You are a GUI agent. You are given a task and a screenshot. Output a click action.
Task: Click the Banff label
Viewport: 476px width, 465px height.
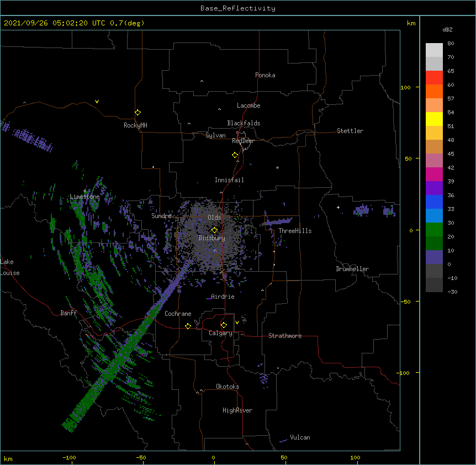point(68,313)
